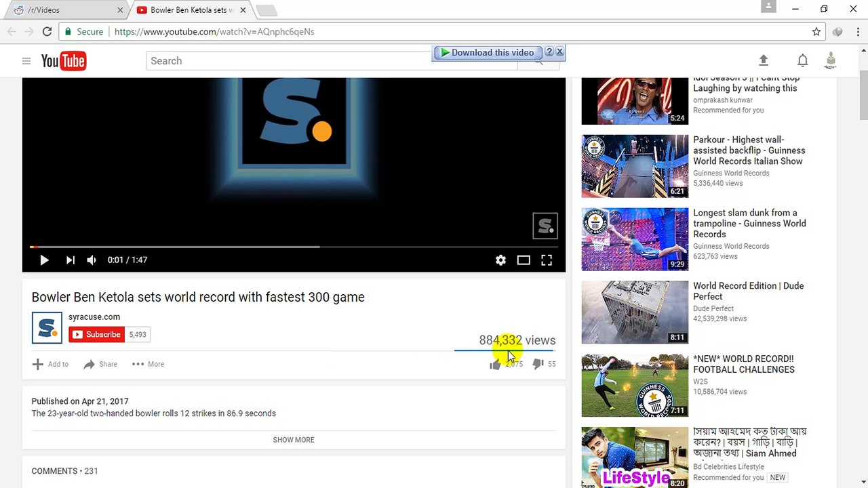Click the Chrome profile button in title bar
The height and width of the screenshot is (488, 868).
(768, 7)
